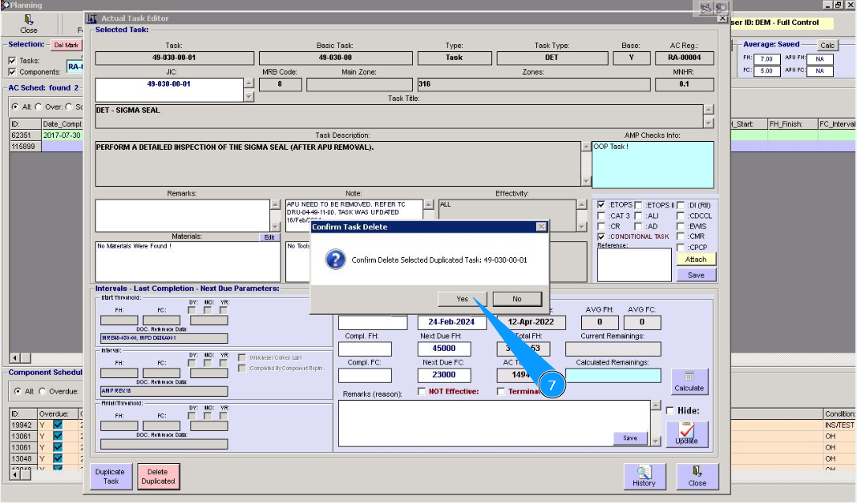
Task: Select Overdue radio in Component Schedule
Action: click(42, 391)
